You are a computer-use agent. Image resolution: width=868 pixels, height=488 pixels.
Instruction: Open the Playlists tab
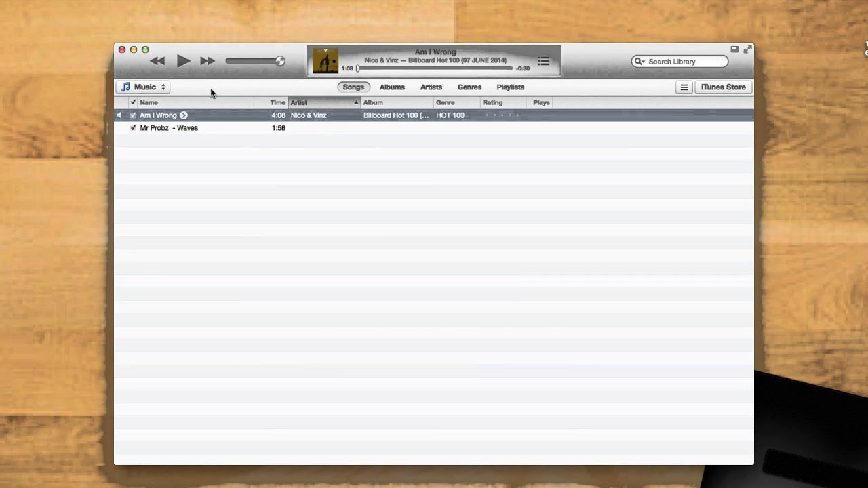510,87
